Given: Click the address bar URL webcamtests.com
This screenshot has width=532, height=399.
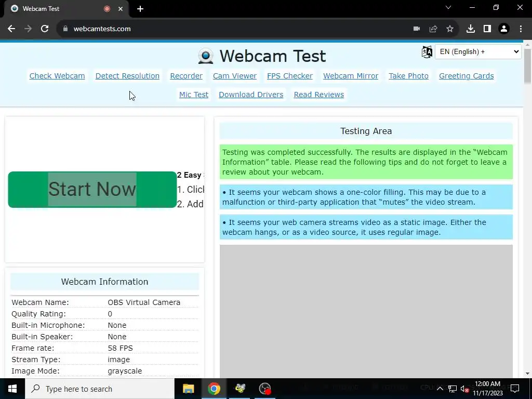Looking at the screenshot, I should coord(102,29).
